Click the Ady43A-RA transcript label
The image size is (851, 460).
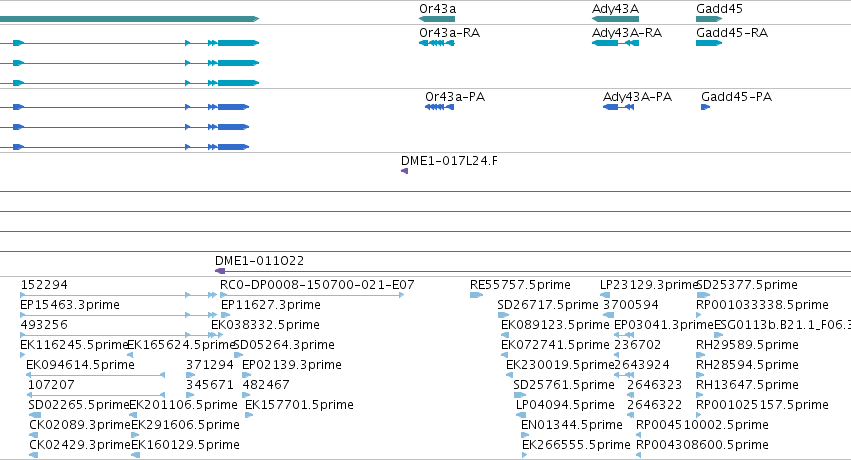pyautogui.click(x=627, y=33)
